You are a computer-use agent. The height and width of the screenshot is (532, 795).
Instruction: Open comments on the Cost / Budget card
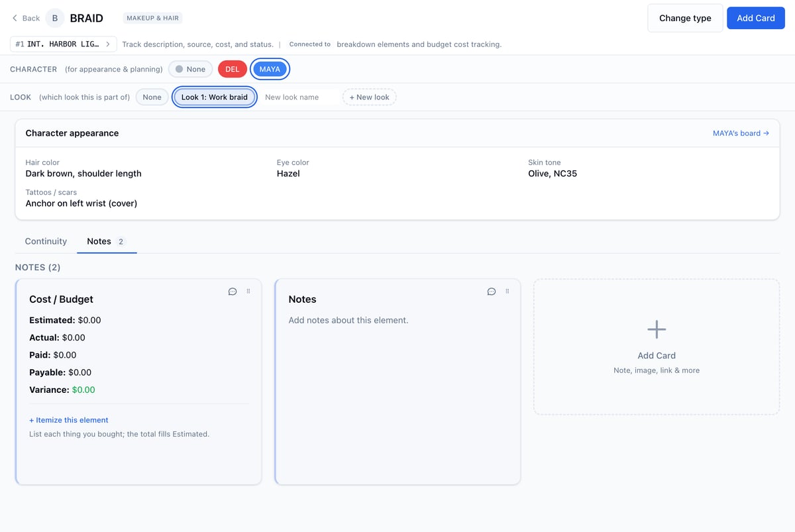click(233, 292)
